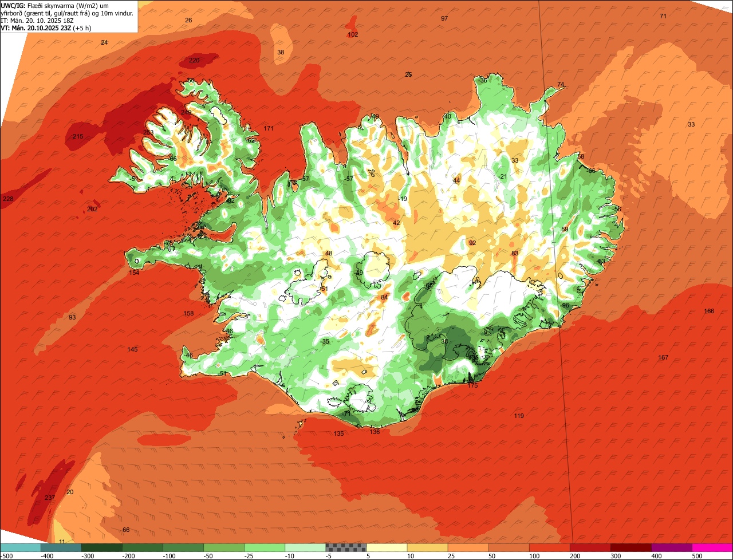
Task: Select the legend swatch between -200 and -100
Action: (143, 547)
